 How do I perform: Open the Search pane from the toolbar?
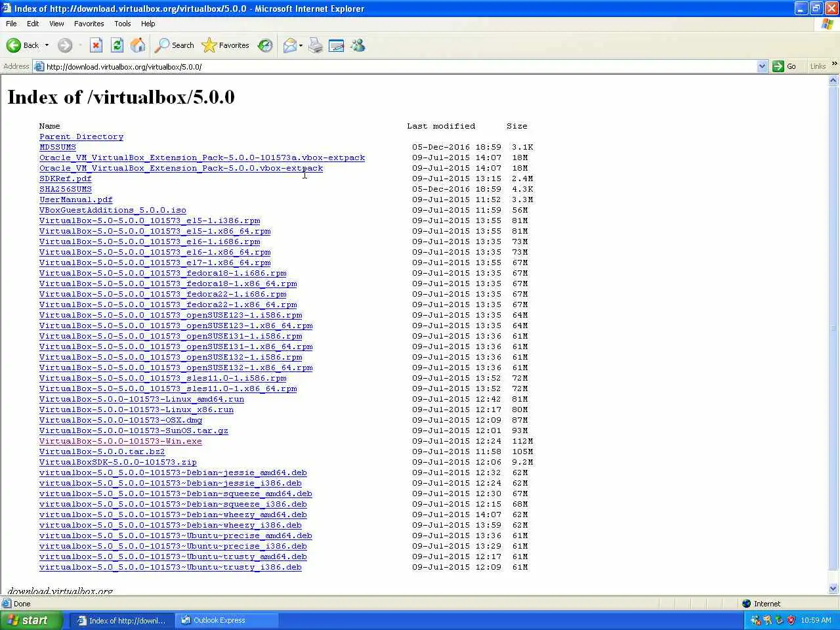click(175, 45)
